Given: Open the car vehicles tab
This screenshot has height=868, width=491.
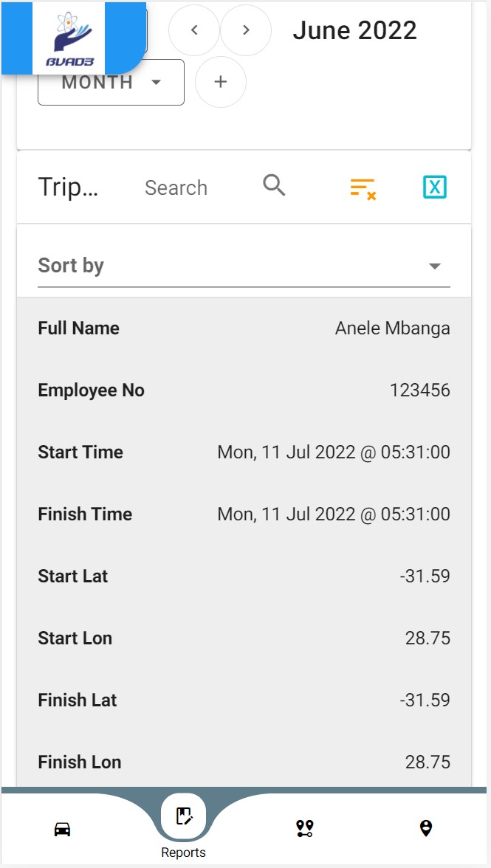Looking at the screenshot, I should tap(63, 829).
